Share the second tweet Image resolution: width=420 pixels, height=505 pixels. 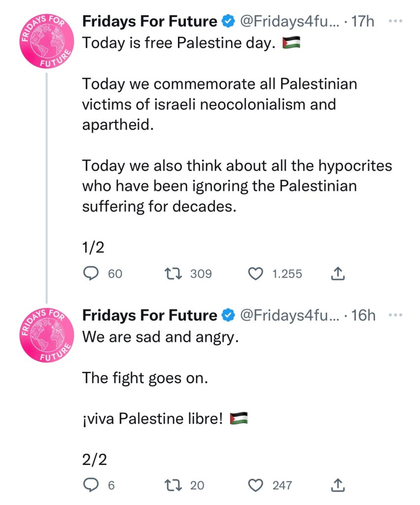(x=338, y=485)
